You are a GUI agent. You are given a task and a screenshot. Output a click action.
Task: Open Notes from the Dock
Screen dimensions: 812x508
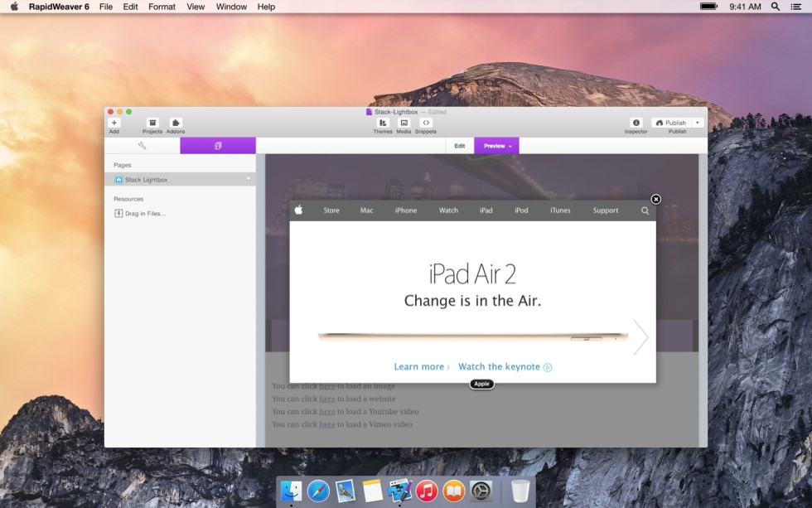tap(372, 491)
